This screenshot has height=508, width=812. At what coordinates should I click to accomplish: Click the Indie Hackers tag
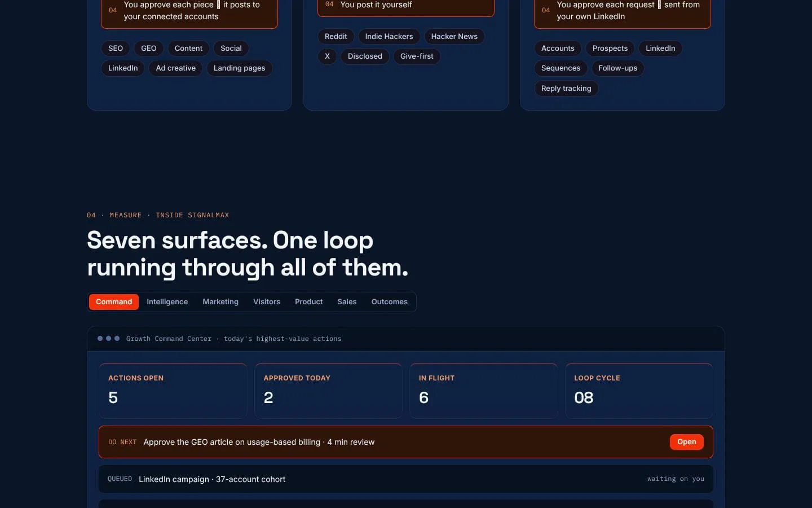click(389, 37)
